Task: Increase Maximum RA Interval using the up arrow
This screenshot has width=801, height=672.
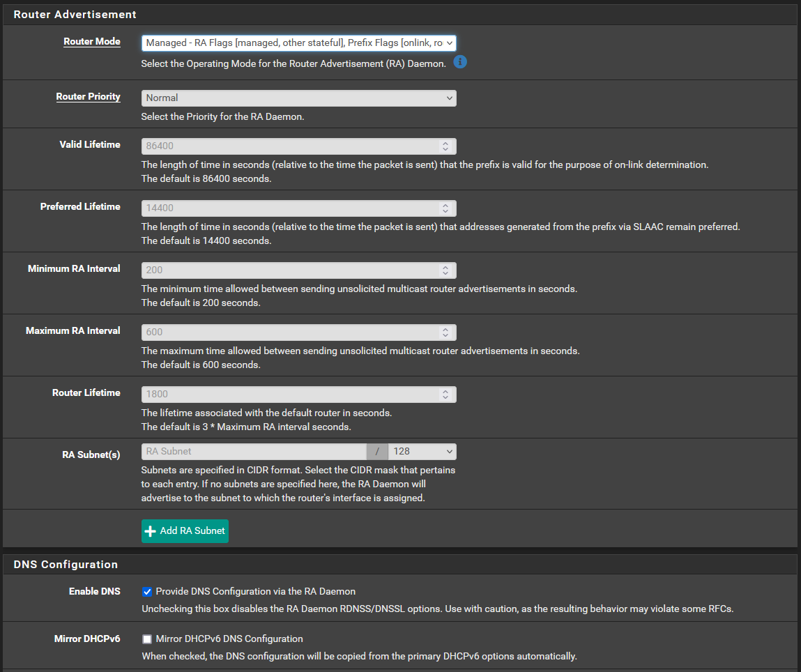Action: pos(445,330)
